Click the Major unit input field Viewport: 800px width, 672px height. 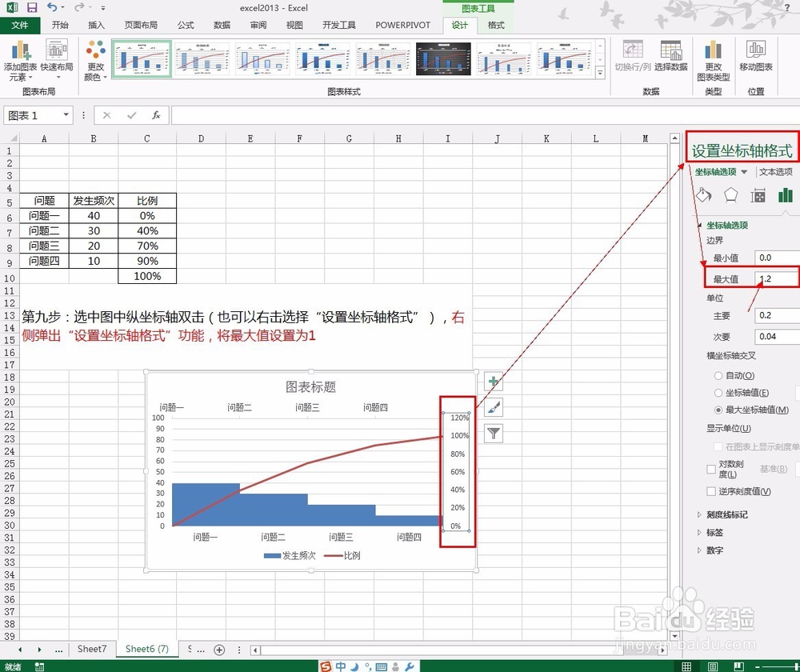pos(777,315)
